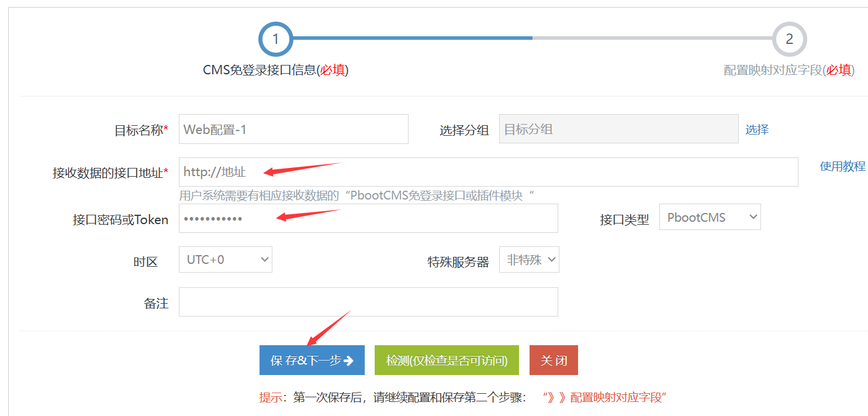The width and height of the screenshot is (868, 416).
Task: Switch to the 配置映射对应字段 step label
Action: click(x=789, y=70)
